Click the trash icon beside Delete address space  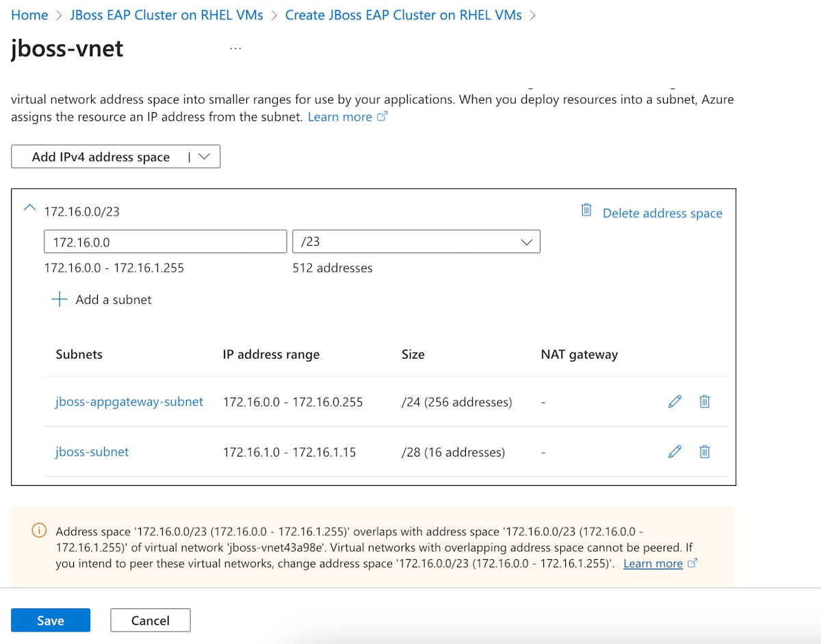tap(586, 210)
